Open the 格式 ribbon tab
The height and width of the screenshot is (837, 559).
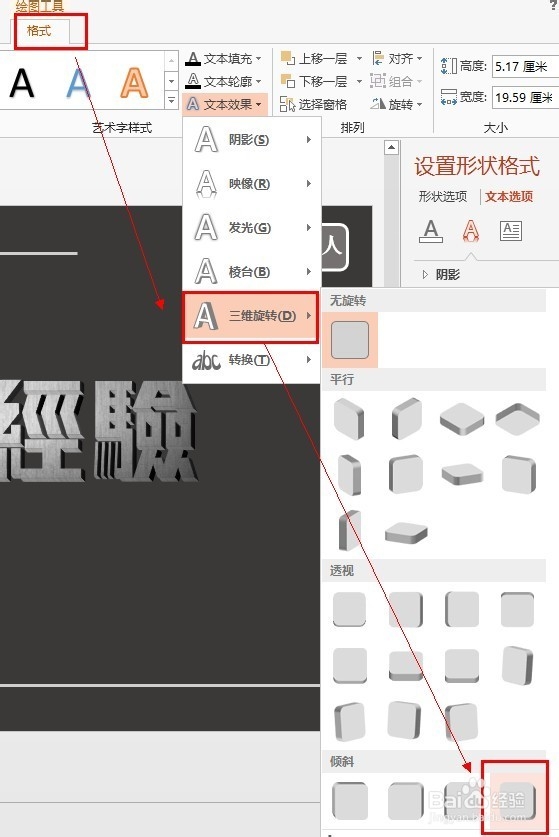39,30
